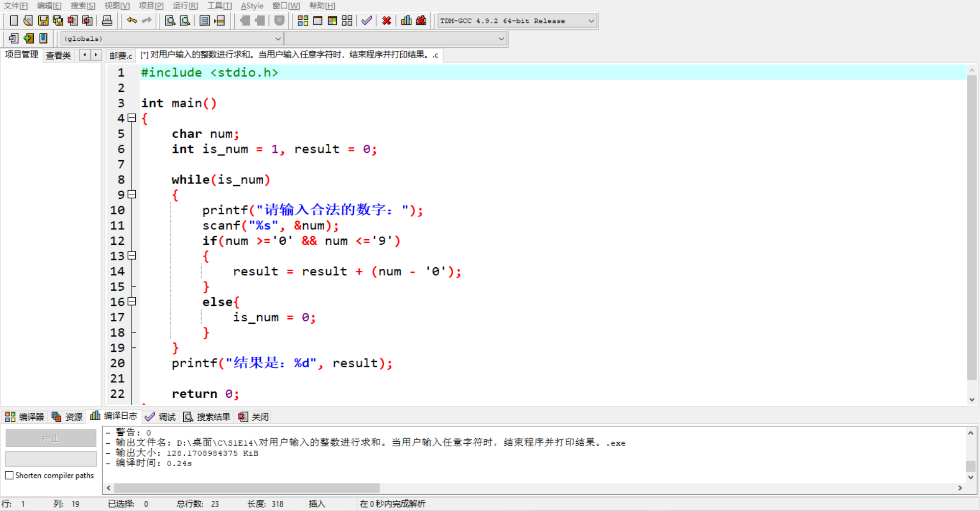Click the compile log scroll-right arrow
980x511 pixels.
(960, 488)
